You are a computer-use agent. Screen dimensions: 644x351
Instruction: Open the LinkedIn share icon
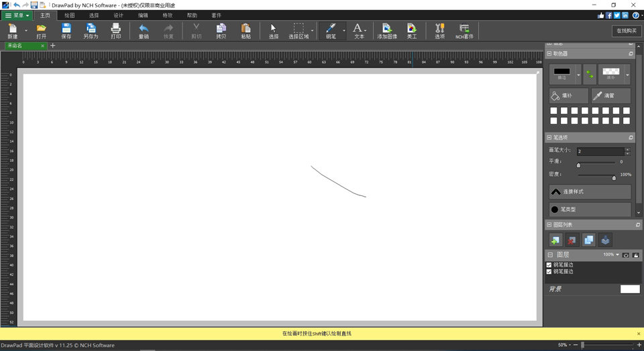pos(625,15)
